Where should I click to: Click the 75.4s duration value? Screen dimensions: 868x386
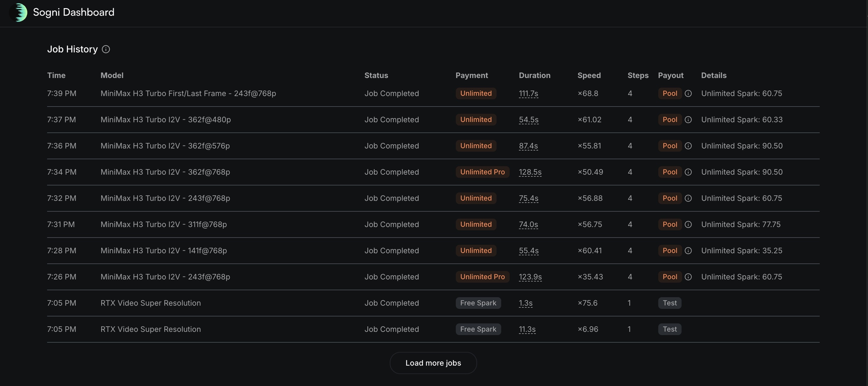pyautogui.click(x=528, y=198)
